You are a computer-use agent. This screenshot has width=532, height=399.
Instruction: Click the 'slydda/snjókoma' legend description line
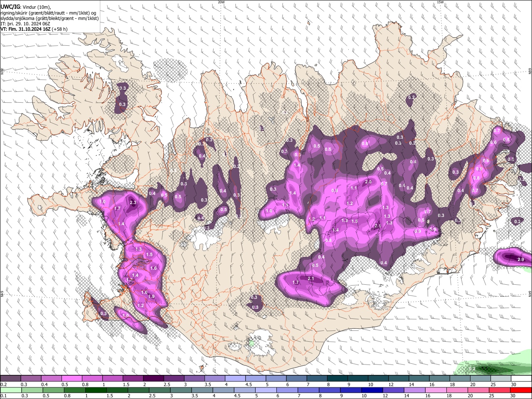(x=49, y=18)
